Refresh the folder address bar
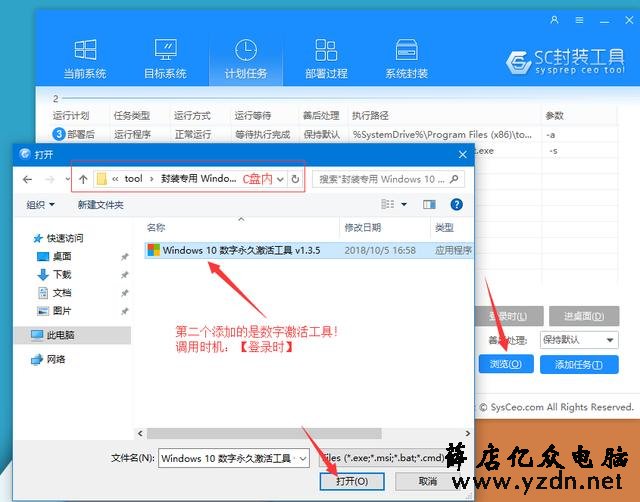Screen dimensions: 640x502 click(295, 179)
